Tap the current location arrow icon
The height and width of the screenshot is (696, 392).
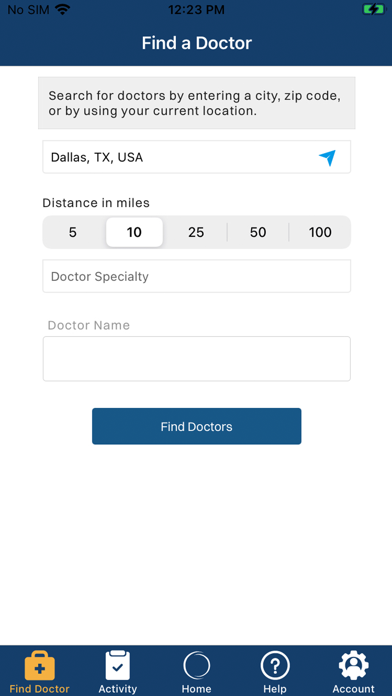[327, 158]
